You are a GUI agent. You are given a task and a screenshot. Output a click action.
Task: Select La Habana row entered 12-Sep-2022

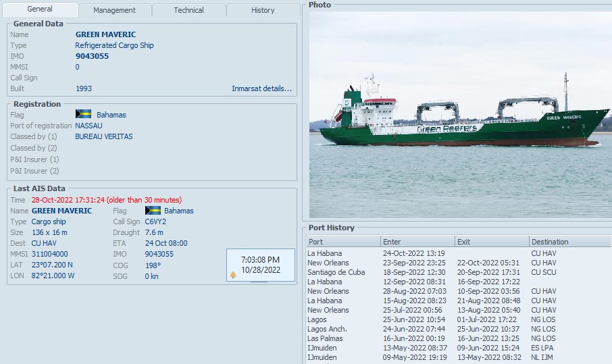click(459, 282)
